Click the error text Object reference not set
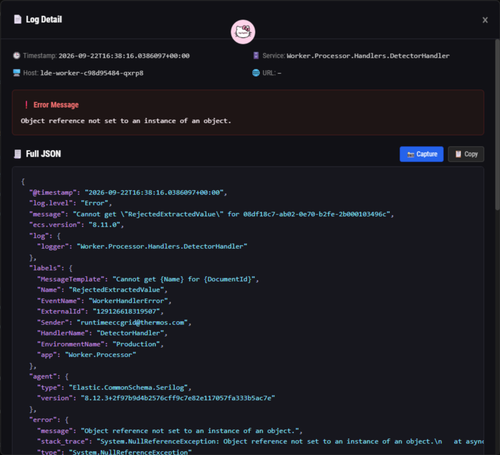 pos(126,121)
